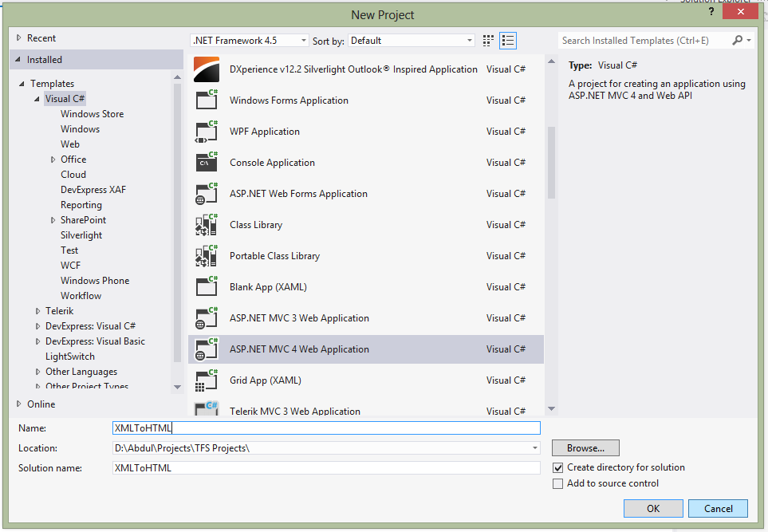This screenshot has height=532, width=768.
Task: Select Reporting template category
Action: [x=81, y=205]
